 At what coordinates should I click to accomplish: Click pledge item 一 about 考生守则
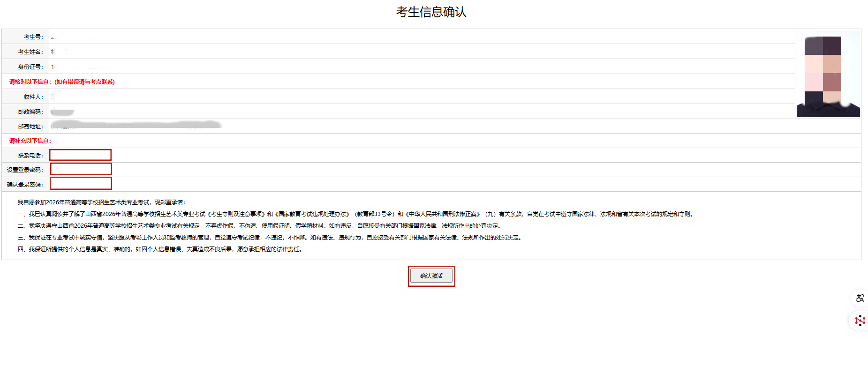(x=355, y=214)
